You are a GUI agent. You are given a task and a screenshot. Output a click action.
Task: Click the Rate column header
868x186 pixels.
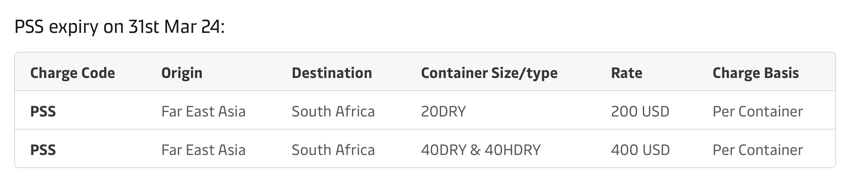coord(626,73)
